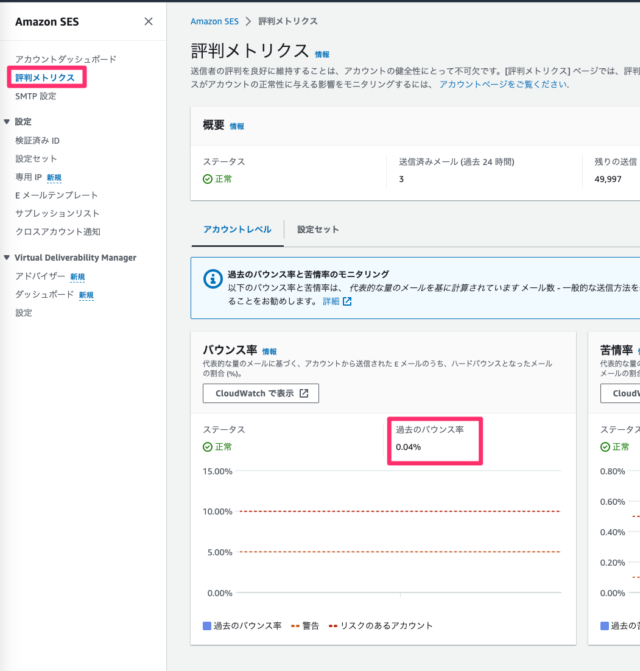Switch to 設定セット tab
640x671 pixels.
[x=318, y=229]
